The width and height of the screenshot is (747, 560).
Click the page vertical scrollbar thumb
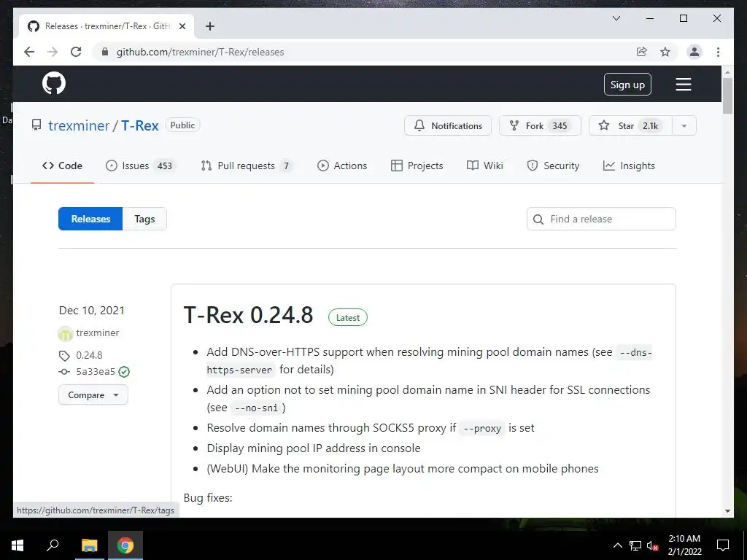tap(727, 96)
